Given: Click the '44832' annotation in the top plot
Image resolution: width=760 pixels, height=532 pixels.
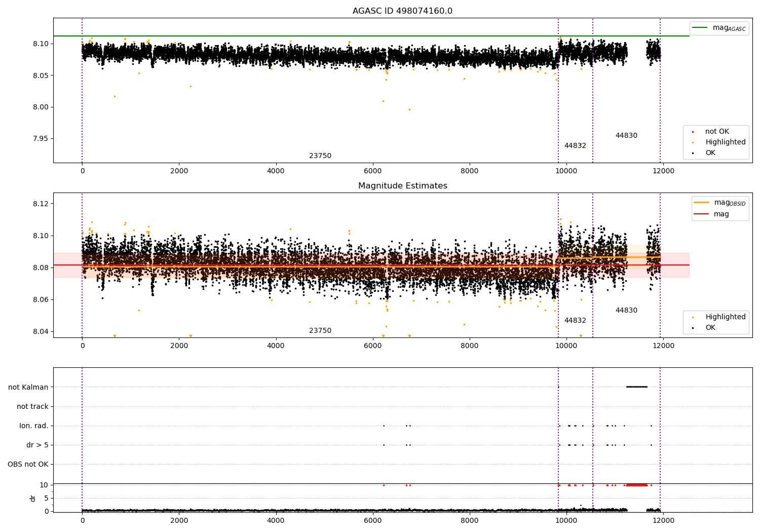Looking at the screenshot, I should pyautogui.click(x=575, y=146).
